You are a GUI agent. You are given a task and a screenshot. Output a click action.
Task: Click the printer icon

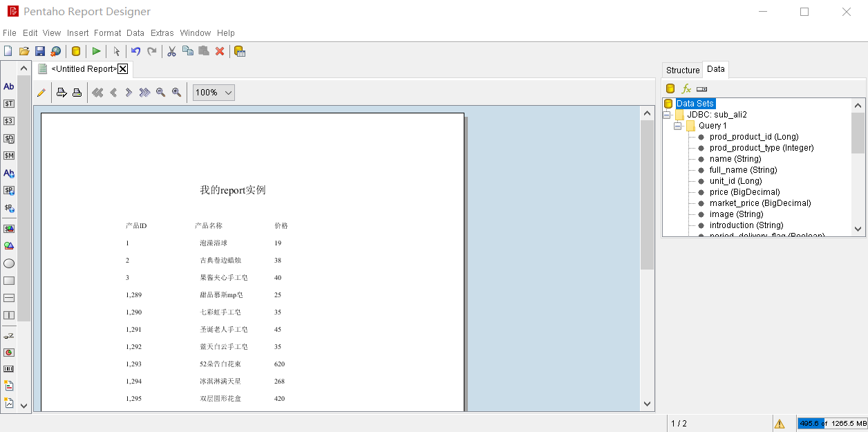click(x=77, y=93)
